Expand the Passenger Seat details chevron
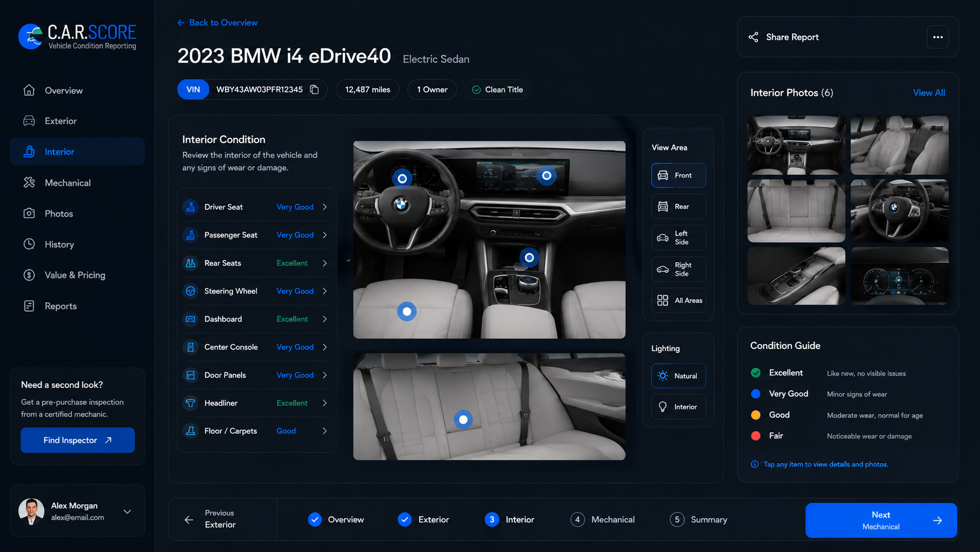Image resolution: width=980 pixels, height=552 pixels. coord(325,235)
